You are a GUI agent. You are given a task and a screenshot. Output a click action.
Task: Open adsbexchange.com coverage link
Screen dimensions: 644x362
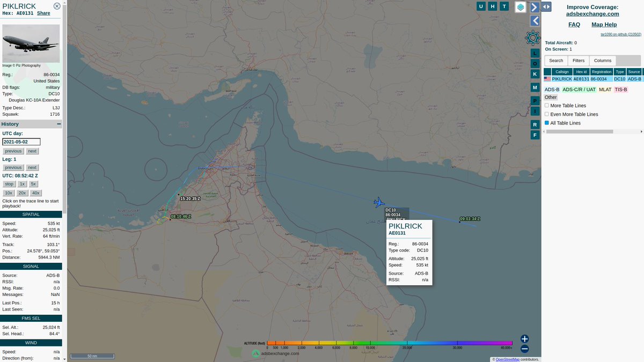[592, 14]
